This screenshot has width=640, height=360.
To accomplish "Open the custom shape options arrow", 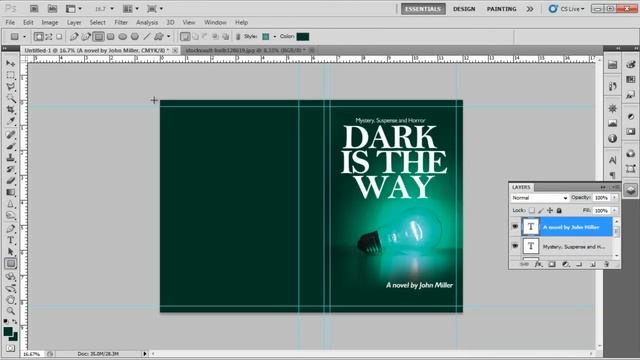I will coord(169,37).
